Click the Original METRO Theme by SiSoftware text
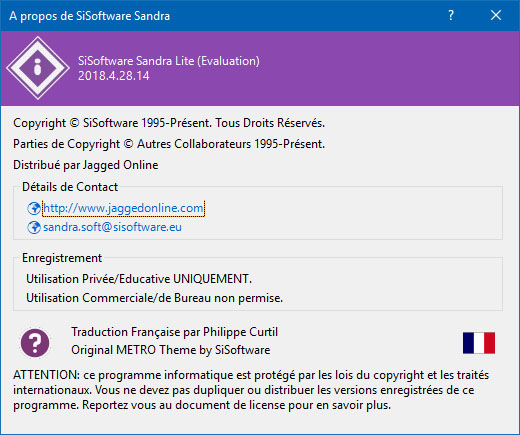 [x=171, y=350]
